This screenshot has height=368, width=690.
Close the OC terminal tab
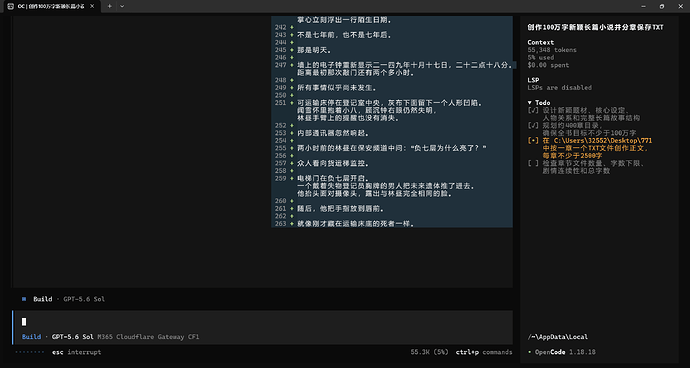(x=92, y=6)
